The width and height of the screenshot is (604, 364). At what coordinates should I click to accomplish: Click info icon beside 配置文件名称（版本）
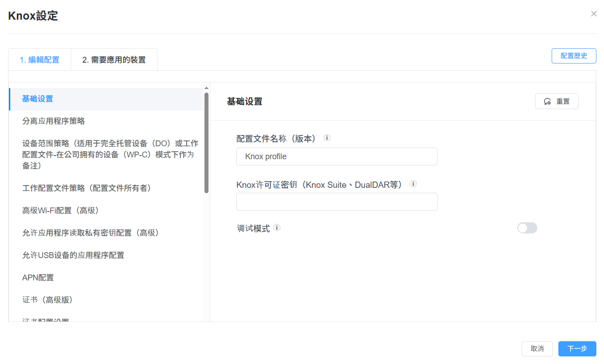[327, 138]
